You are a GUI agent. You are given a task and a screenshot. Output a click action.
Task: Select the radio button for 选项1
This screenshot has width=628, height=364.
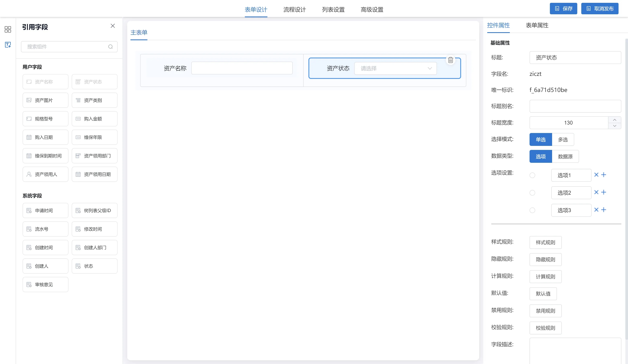point(532,175)
